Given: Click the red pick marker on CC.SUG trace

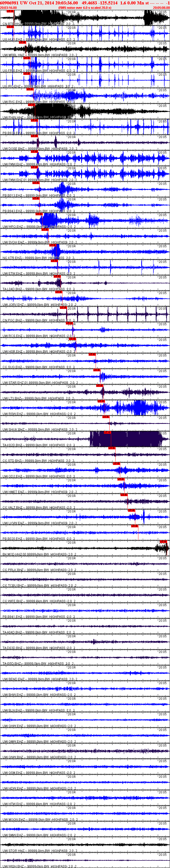Looking at the screenshot, I should point(92,354).
